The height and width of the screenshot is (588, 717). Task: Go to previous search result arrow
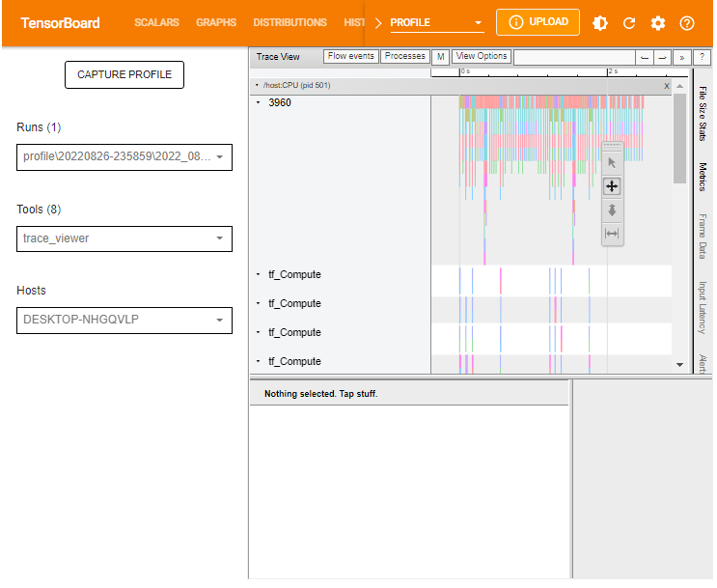tap(645, 58)
